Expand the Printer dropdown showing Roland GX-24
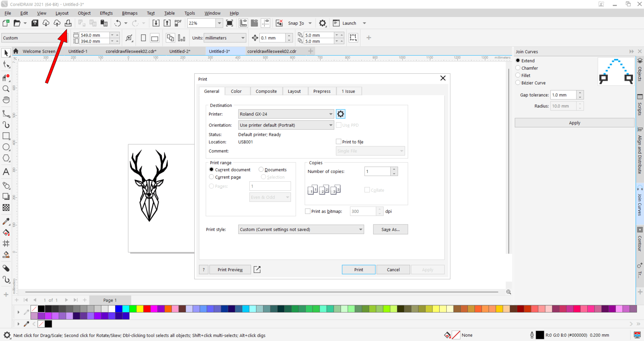The height and width of the screenshot is (341, 644). click(330, 114)
